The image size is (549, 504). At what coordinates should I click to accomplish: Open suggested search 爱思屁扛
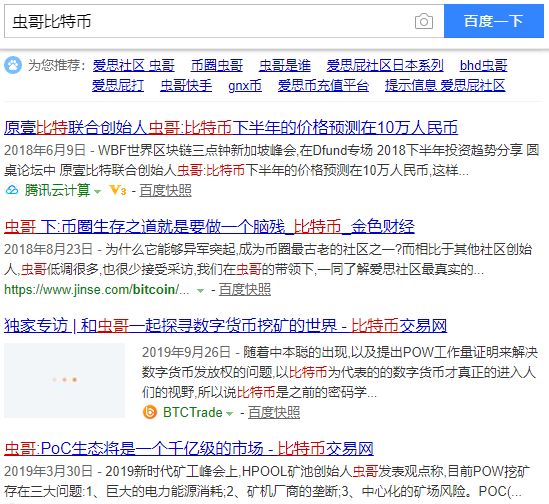pyautogui.click(x=118, y=85)
